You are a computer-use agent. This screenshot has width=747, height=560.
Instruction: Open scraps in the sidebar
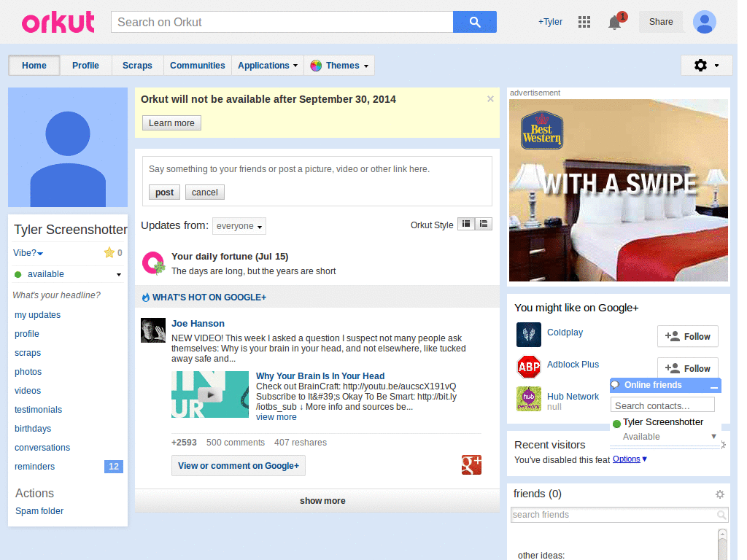(x=28, y=354)
